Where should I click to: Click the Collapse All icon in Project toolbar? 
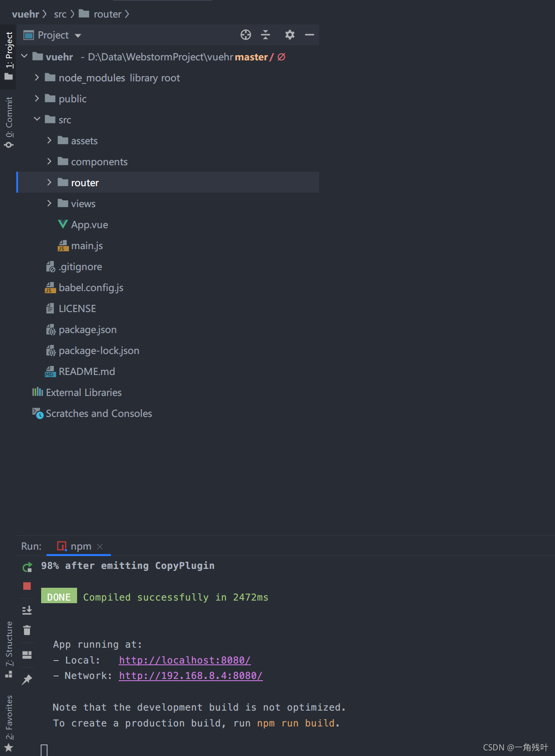pos(266,35)
